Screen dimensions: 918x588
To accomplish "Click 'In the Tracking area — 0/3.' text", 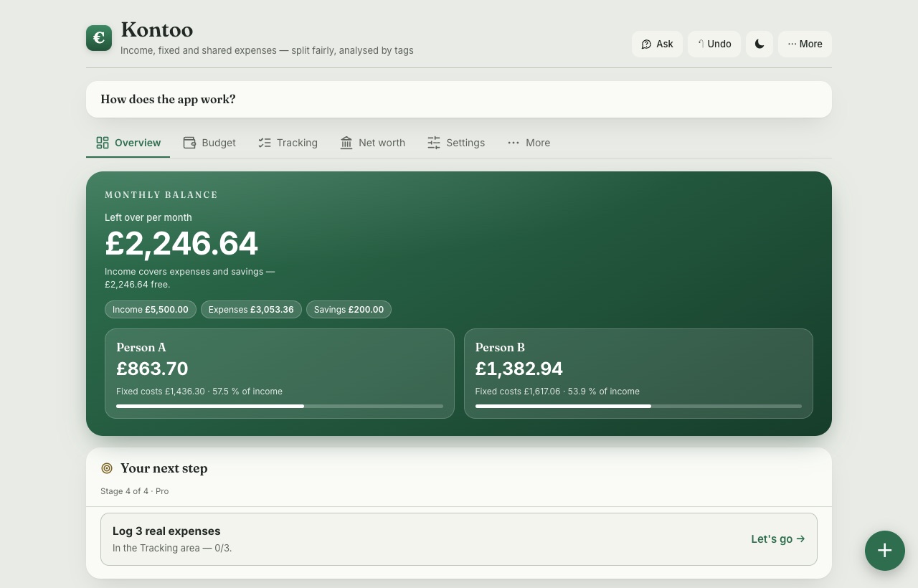I will 172,548.
